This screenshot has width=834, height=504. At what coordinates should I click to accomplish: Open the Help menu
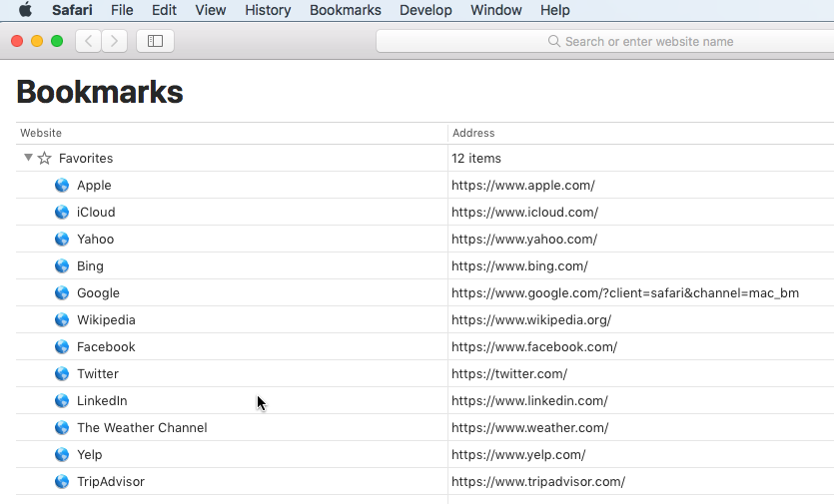pos(554,10)
